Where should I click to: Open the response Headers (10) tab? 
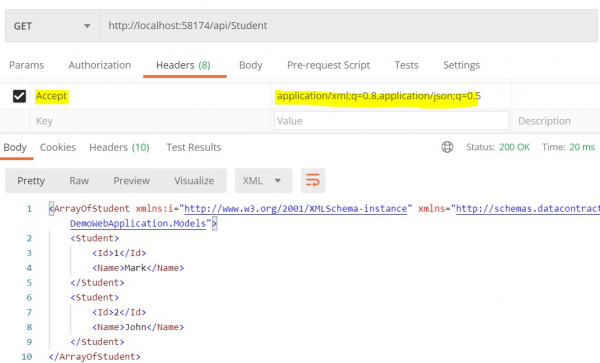click(x=119, y=147)
